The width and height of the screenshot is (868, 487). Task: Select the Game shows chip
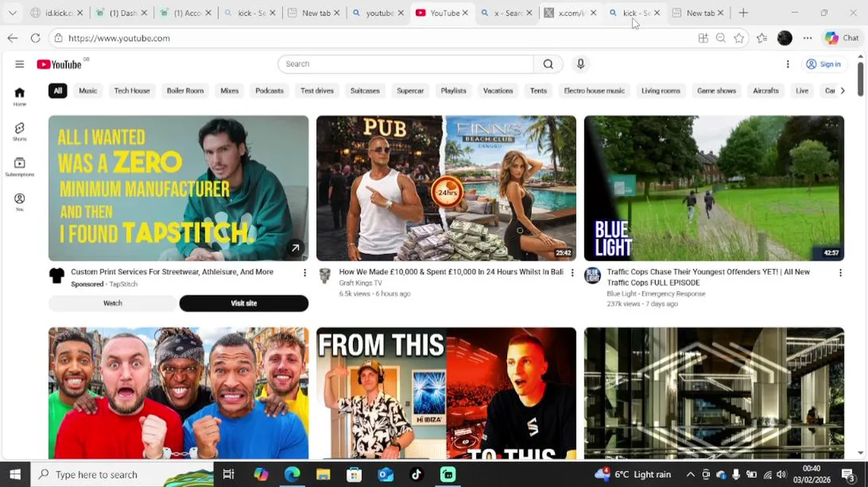[717, 91]
